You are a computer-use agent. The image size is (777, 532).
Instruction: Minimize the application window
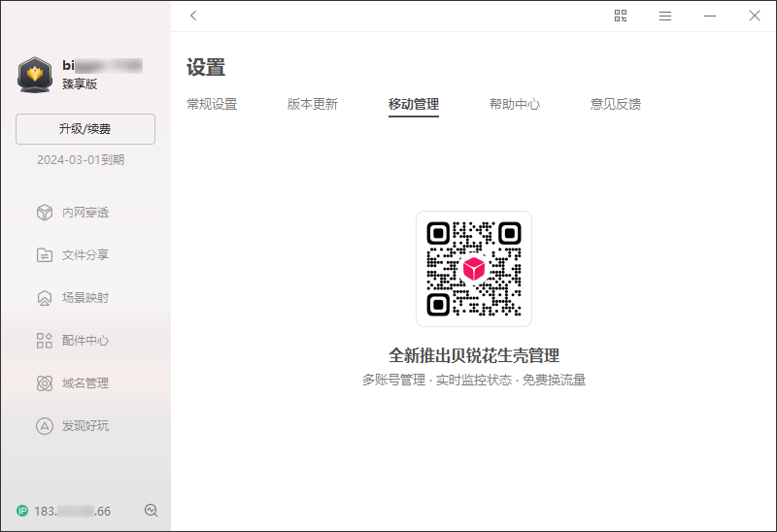710,16
